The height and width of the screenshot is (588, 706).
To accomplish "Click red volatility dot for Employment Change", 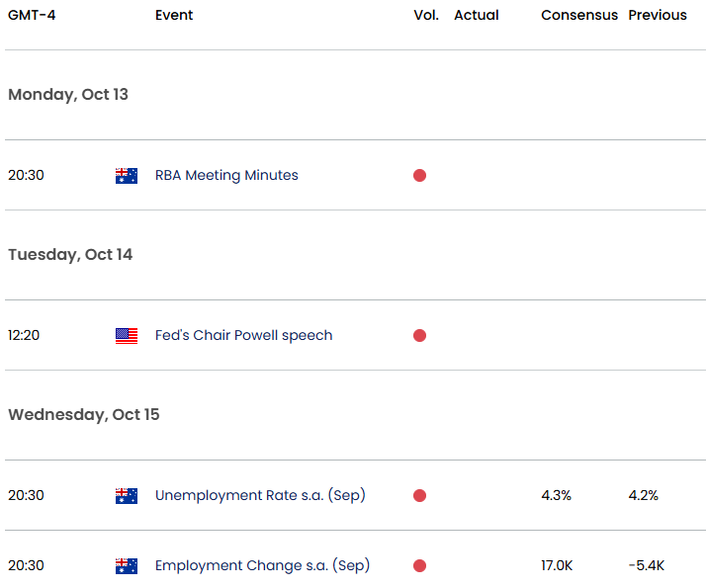I will coord(419,566).
